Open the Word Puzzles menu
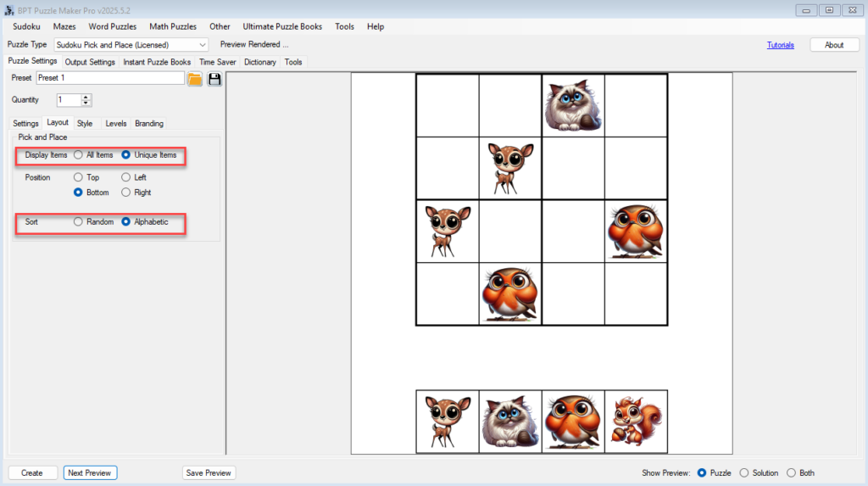The width and height of the screenshot is (868, 486). coord(112,26)
